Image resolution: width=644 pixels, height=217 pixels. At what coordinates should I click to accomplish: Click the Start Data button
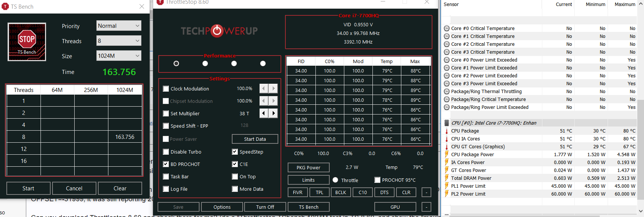[x=255, y=139]
